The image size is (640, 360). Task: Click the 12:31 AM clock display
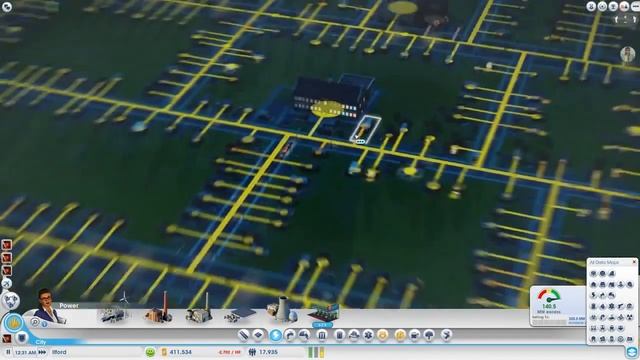[x=25, y=352]
